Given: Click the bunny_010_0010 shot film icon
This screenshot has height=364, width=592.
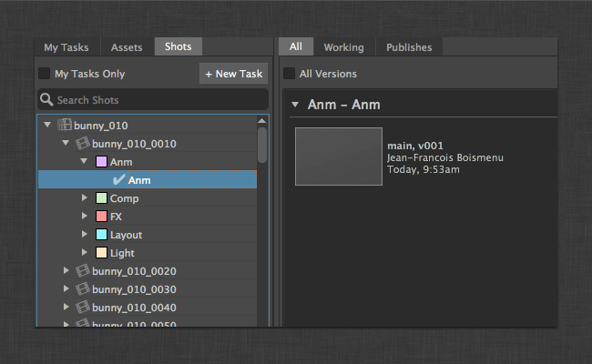Looking at the screenshot, I should coord(82,144).
